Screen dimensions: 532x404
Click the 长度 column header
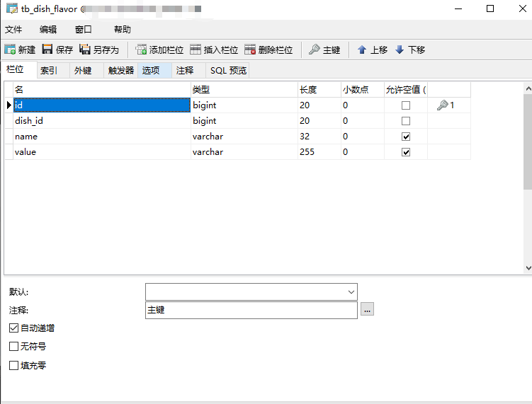coord(319,89)
